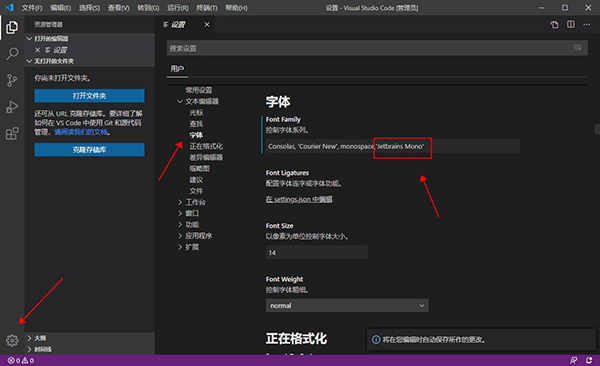
Task: Click the filter icon in settings search bar
Action: (x=577, y=48)
